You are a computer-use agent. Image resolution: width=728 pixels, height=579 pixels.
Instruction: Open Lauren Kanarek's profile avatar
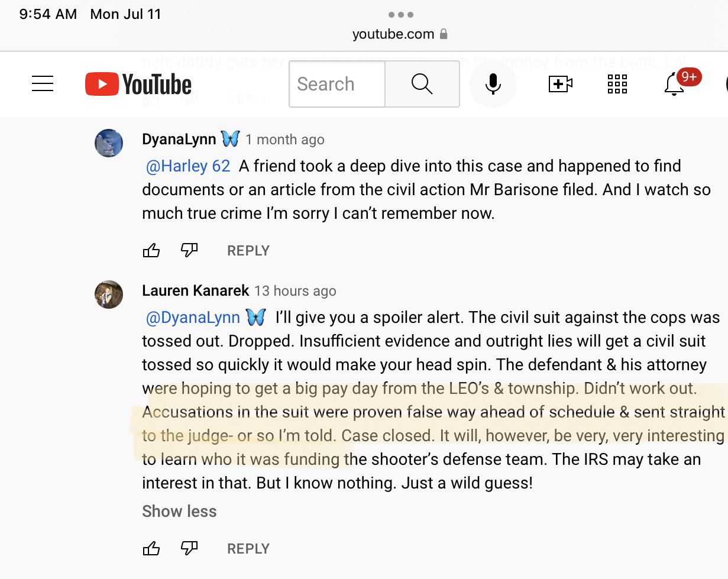(x=109, y=295)
